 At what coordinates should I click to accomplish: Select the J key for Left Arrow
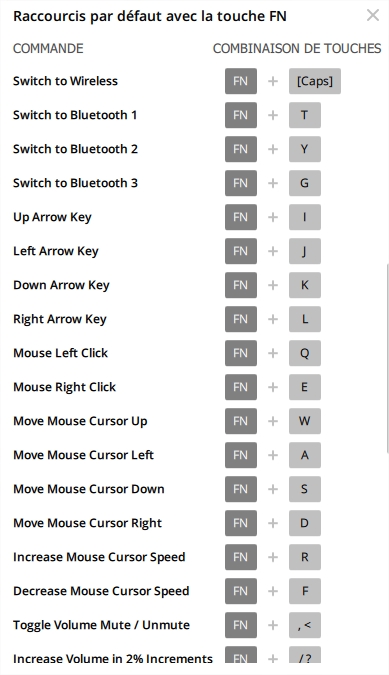click(305, 251)
